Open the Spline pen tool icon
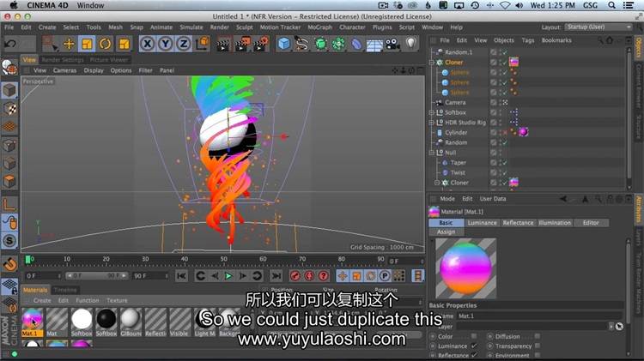The width and height of the screenshot is (644, 361). (x=302, y=44)
